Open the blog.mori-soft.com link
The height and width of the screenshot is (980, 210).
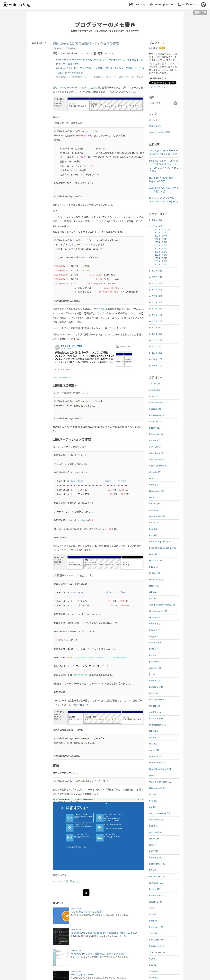[x=62, y=378]
